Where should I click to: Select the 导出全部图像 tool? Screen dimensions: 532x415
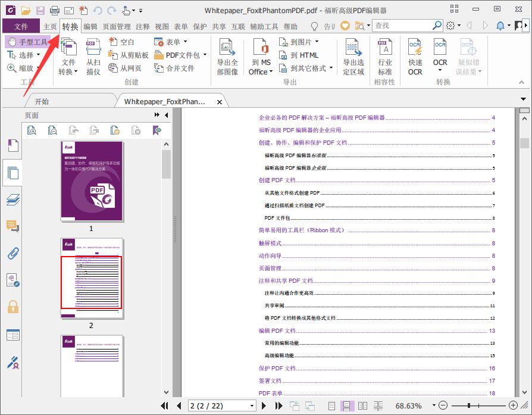coord(227,57)
